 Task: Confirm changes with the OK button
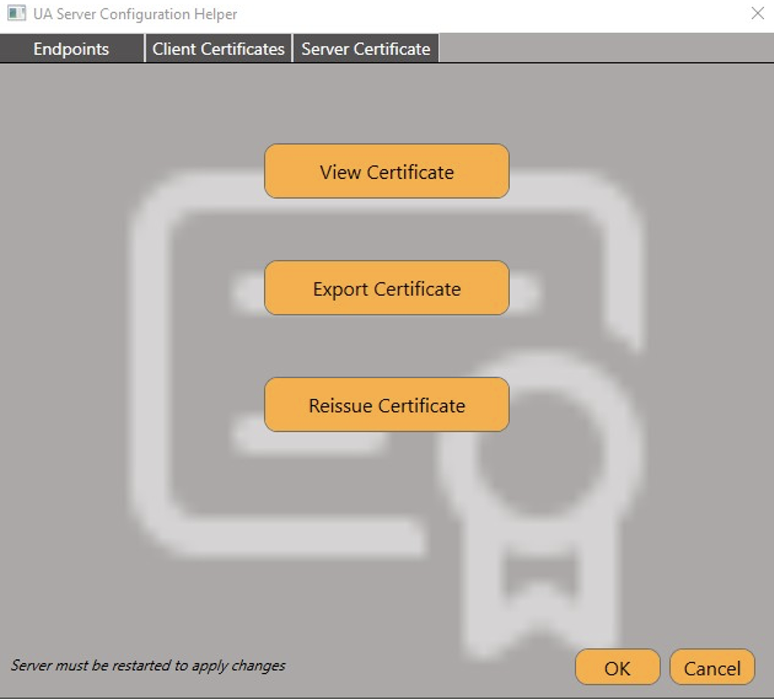[617, 668]
